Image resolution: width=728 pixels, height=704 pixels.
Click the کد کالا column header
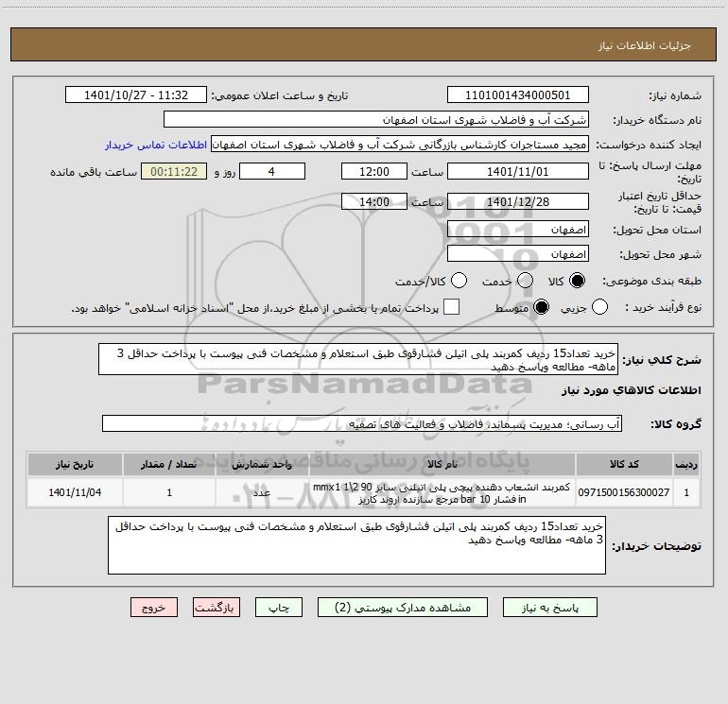(x=624, y=464)
